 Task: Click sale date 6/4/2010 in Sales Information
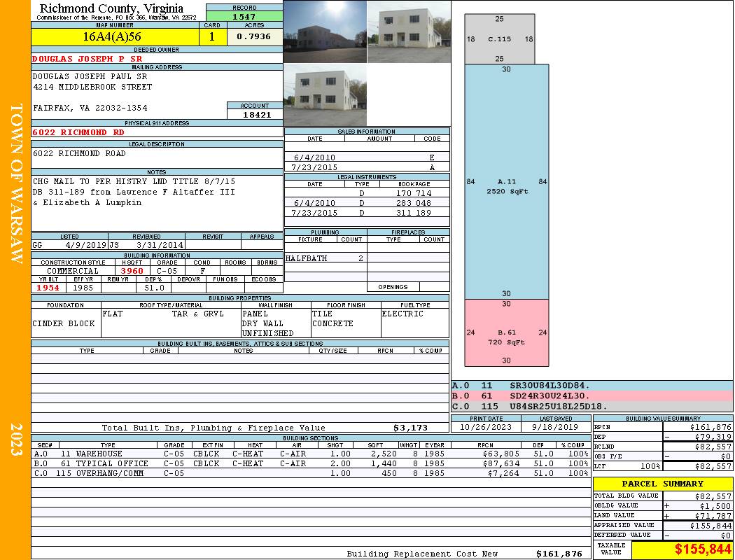pyautogui.click(x=314, y=158)
